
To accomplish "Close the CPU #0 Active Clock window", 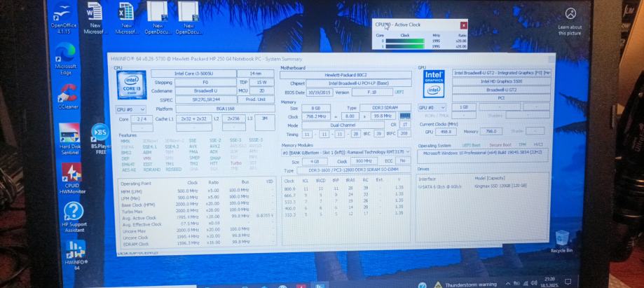I will pos(464,25).
